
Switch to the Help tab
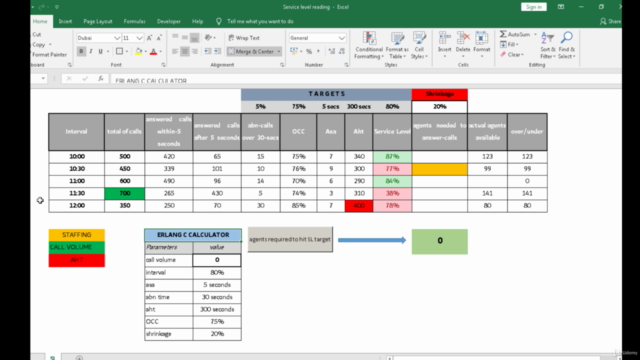(198, 21)
